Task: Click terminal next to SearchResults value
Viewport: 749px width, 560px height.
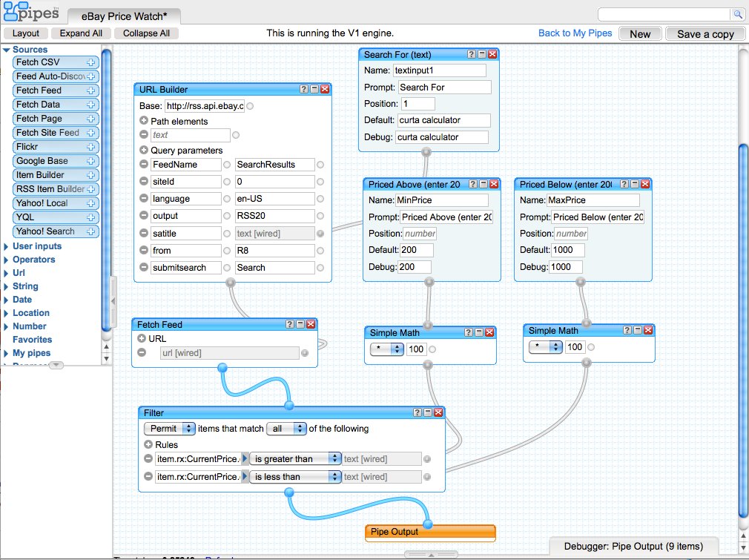Action: click(x=320, y=165)
